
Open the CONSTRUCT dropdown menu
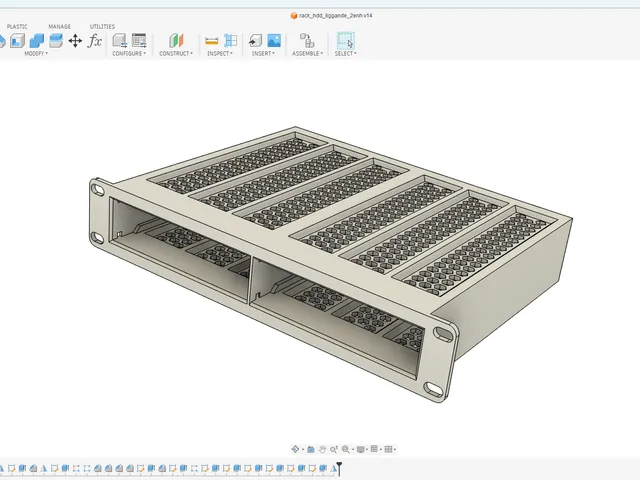coord(176,53)
